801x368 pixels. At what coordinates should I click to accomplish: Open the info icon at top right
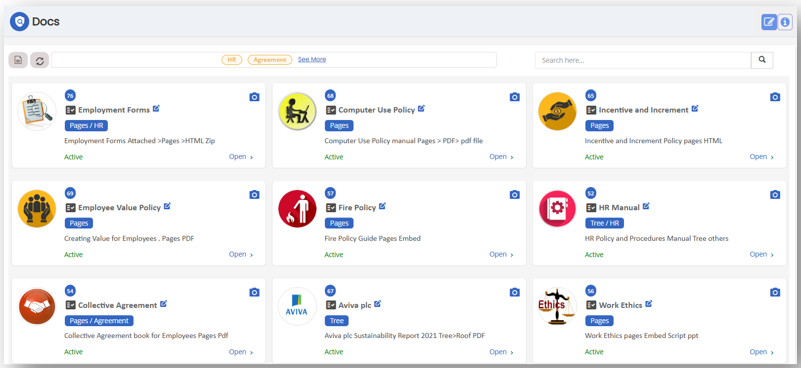click(x=785, y=22)
